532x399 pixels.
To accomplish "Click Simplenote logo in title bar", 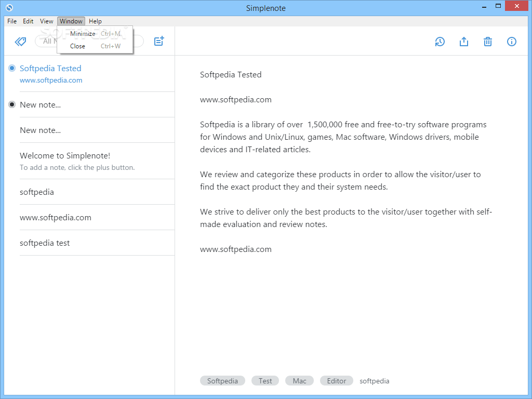I will click(x=9, y=7).
